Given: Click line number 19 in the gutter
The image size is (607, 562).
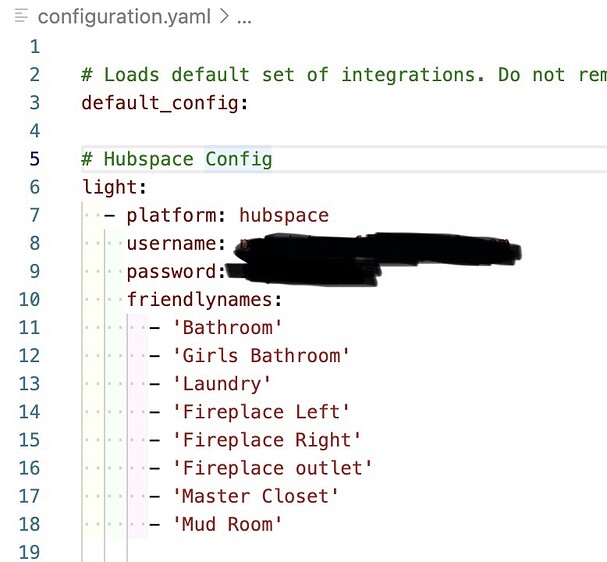Looking at the screenshot, I should click(29, 551).
